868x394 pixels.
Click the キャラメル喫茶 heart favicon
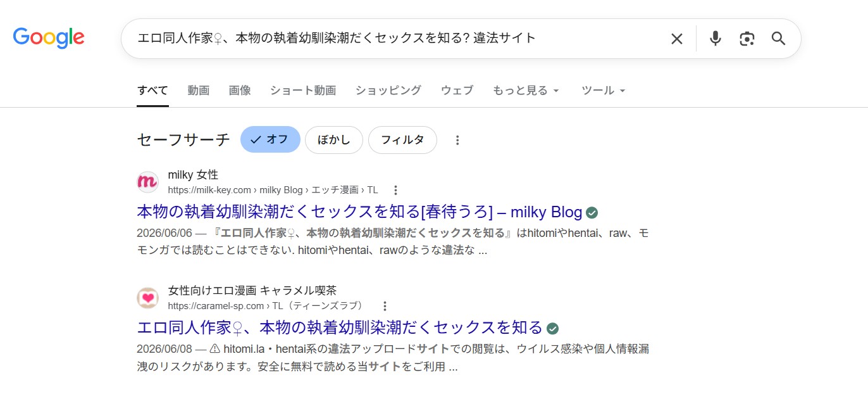(147, 298)
